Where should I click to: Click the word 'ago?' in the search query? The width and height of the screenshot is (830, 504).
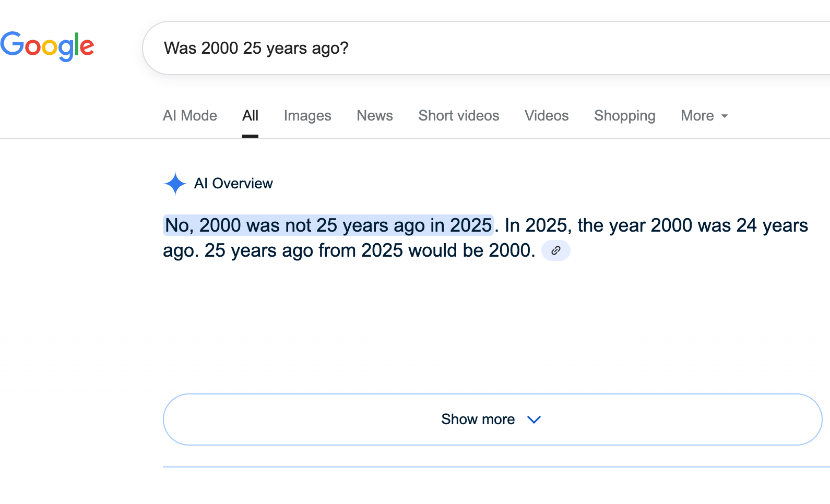[330, 48]
